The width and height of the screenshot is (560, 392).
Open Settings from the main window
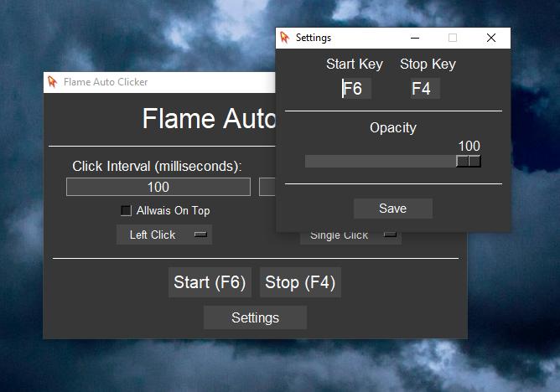(256, 317)
